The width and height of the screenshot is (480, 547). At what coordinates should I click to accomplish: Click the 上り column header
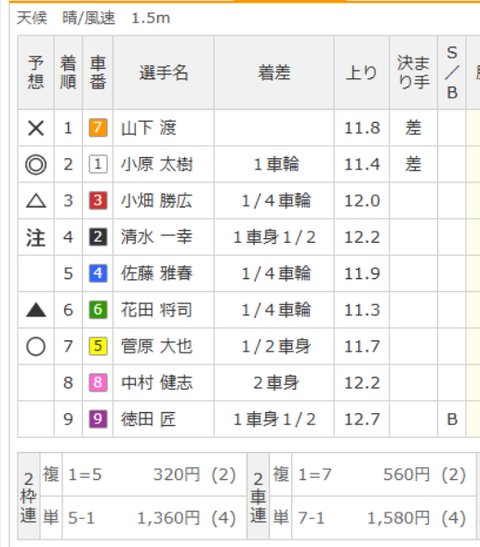362,73
